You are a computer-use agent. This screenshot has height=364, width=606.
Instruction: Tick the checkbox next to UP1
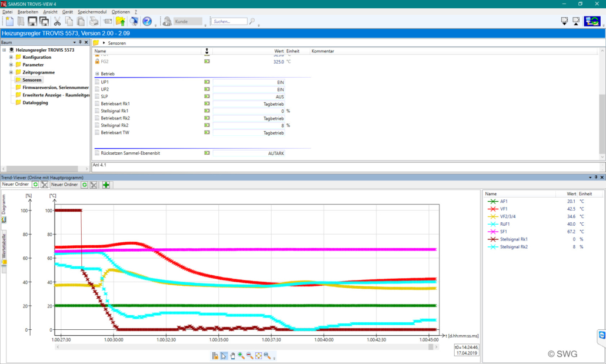(x=97, y=82)
